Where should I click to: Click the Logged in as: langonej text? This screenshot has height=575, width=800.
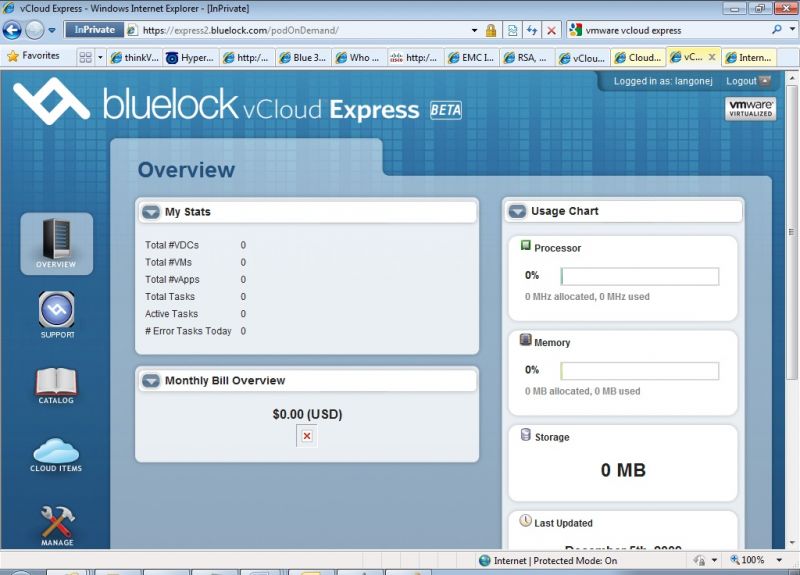click(x=663, y=81)
